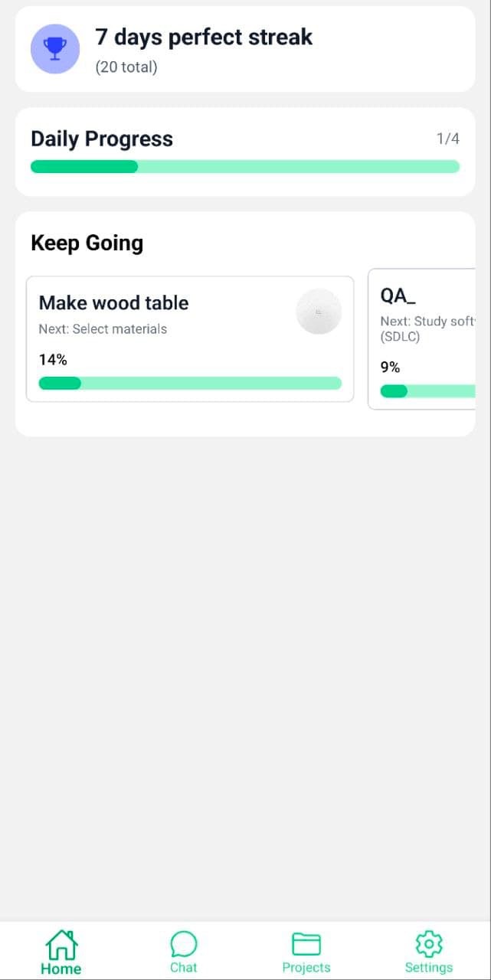Click the Daily Progress bar
The image size is (491, 980).
click(244, 166)
